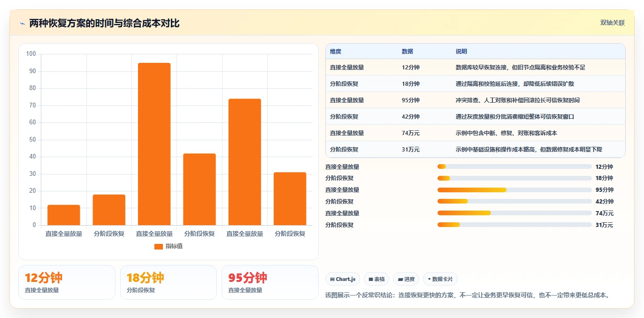The height and width of the screenshot is (318, 644).
Task: Click the description starting 数据库较早恢复连接
Action: [x=521, y=68]
